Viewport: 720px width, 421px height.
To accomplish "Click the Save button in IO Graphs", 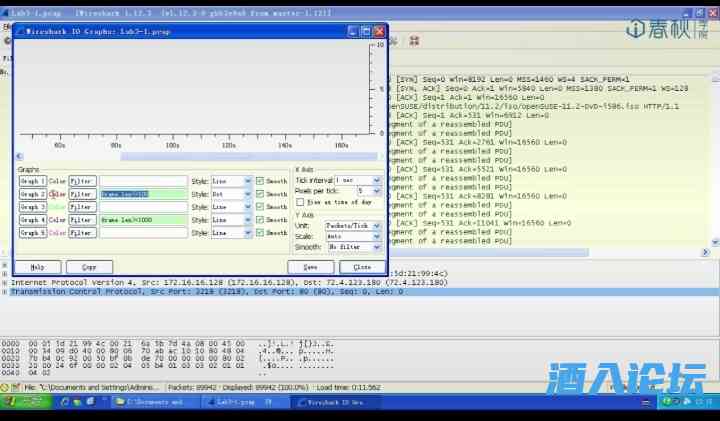I will pos(310,267).
